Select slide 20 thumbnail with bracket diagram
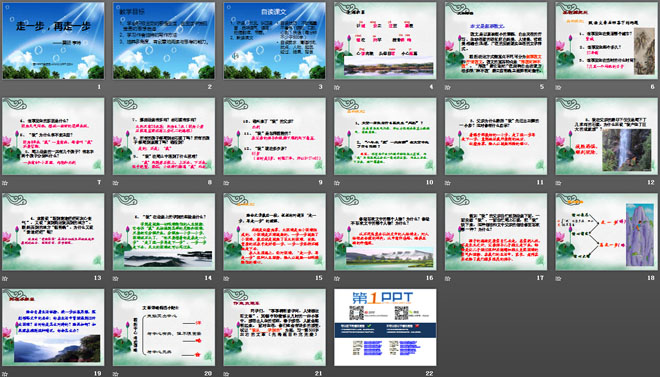The width and height of the screenshot is (660, 377). point(164,327)
